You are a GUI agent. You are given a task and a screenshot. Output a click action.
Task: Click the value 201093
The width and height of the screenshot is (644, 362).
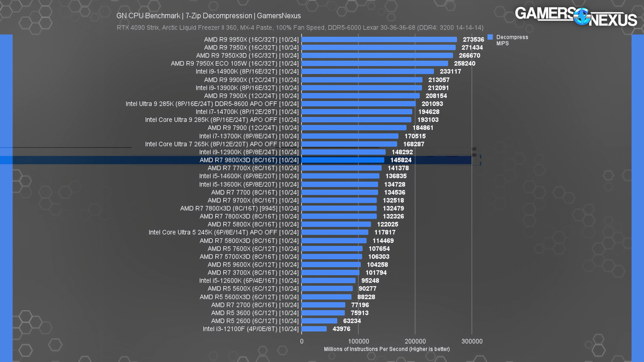coord(432,104)
